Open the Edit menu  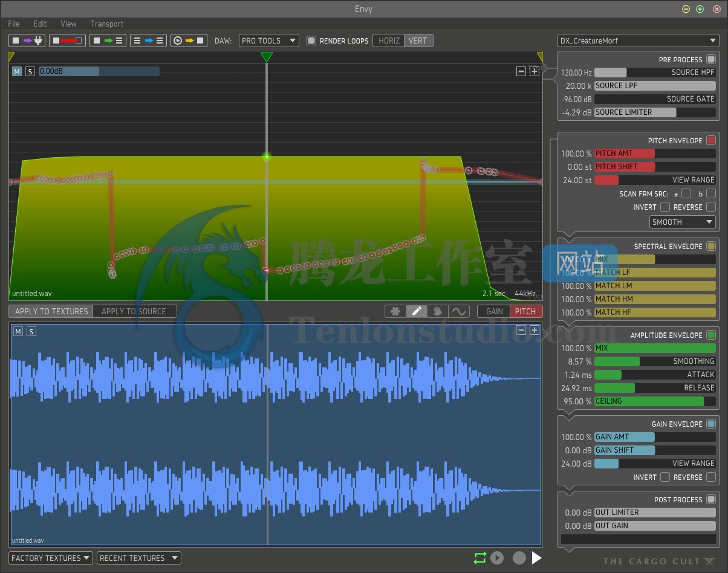[40, 24]
